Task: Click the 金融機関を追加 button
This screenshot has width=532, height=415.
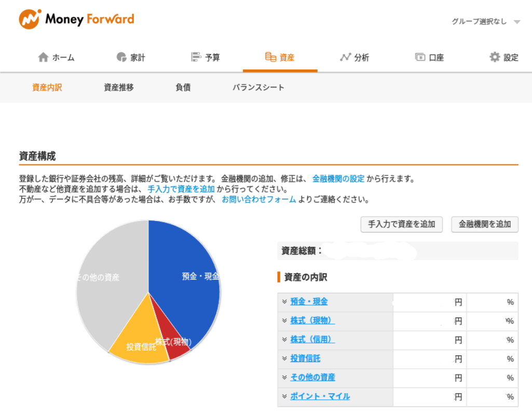Action: 484,225
